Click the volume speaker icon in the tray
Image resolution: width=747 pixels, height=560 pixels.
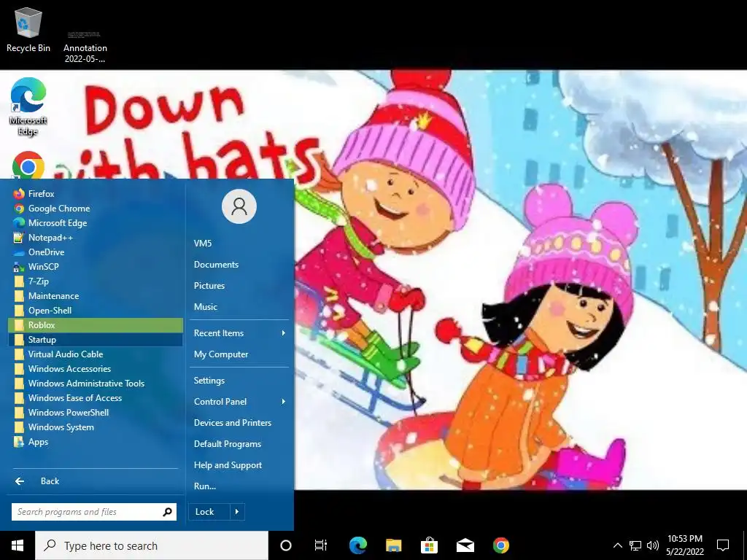point(653,545)
